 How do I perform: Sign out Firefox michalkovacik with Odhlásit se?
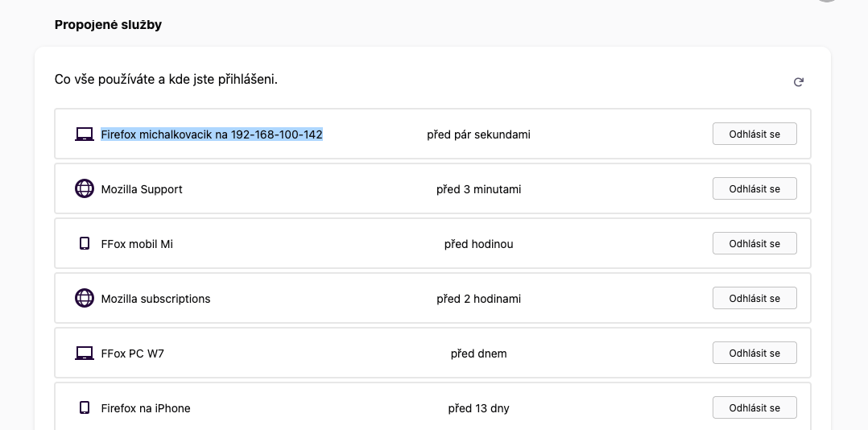click(754, 134)
